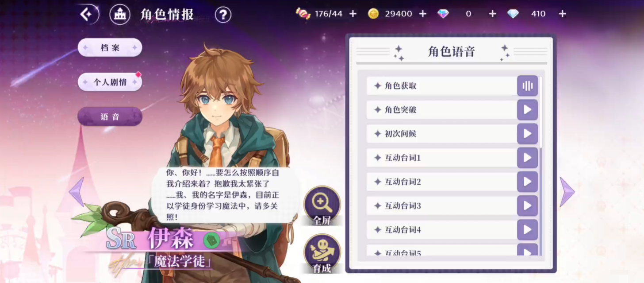Screen dimensions: 644x283
Task: Show the next character with right arrow
Action: (x=567, y=192)
